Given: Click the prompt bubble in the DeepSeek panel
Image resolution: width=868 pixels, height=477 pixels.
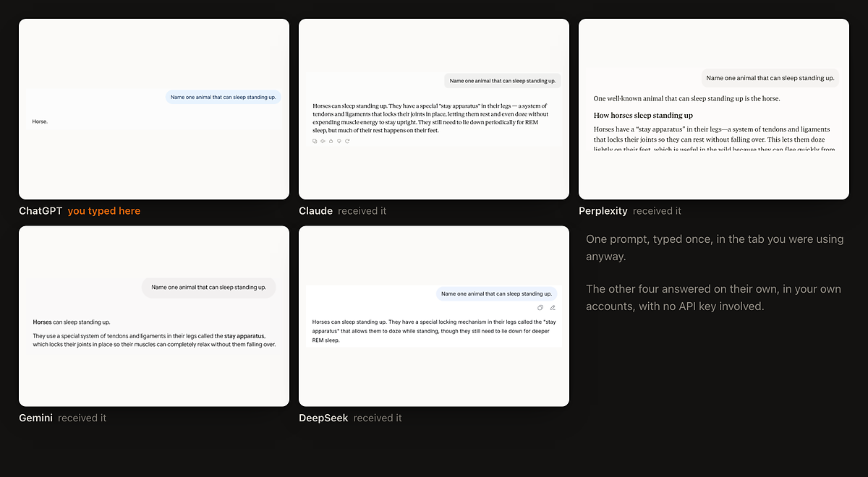Looking at the screenshot, I should tap(496, 293).
